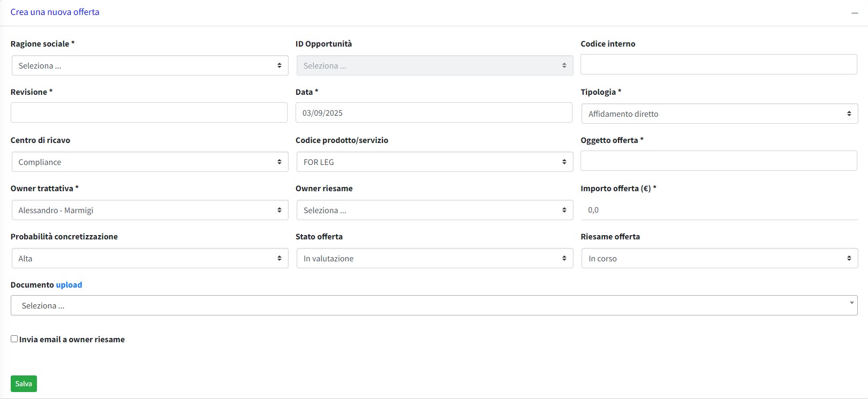The height and width of the screenshot is (399, 868).
Task: Expand Codice prodotto/servizio FOR LEG dropdown
Action: point(434,162)
